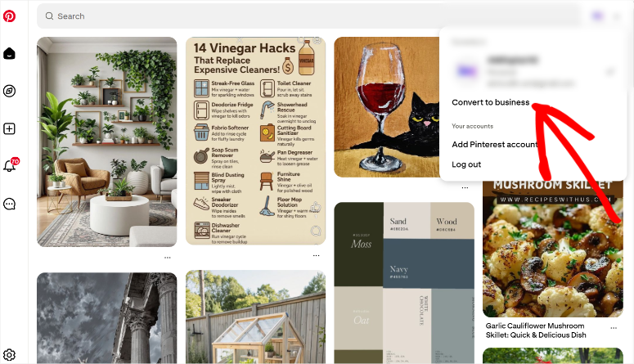Open the wooden greenhouse pin image
This screenshot has height=364, width=634.
click(255, 317)
